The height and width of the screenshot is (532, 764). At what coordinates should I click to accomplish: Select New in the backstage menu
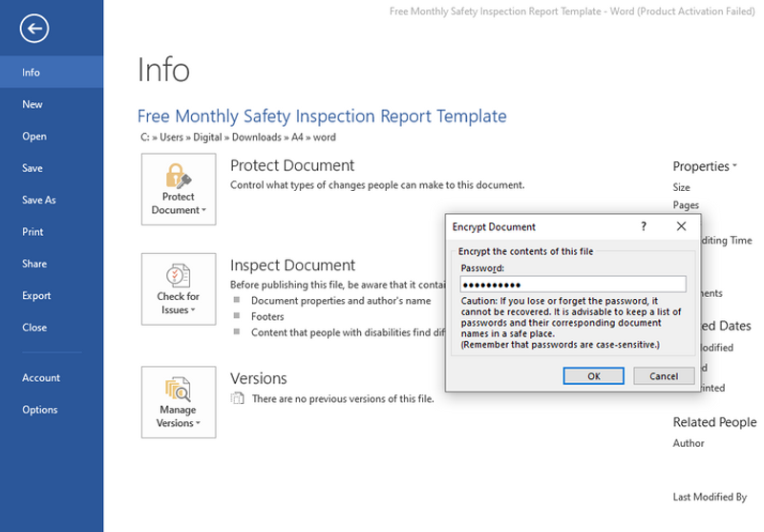coord(52,104)
